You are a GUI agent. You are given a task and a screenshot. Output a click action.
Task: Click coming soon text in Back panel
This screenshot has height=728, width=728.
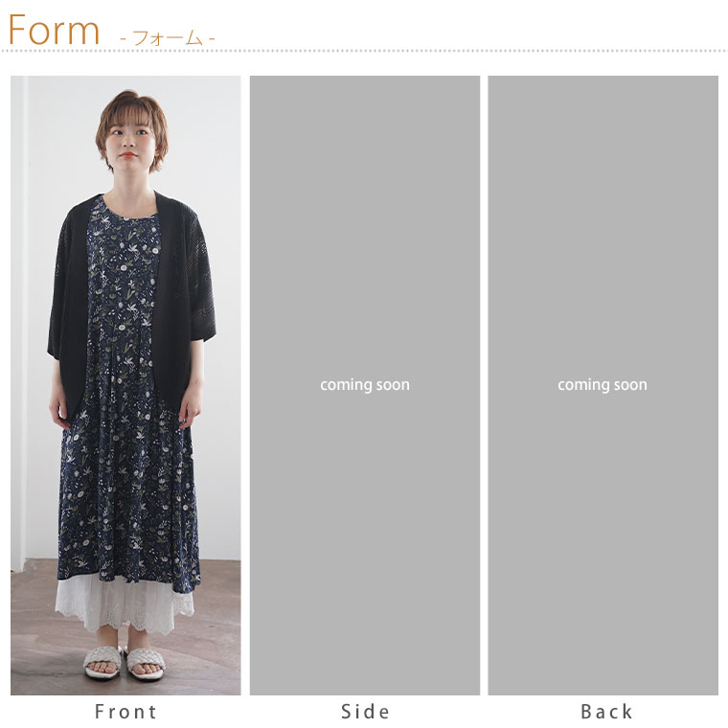(x=603, y=385)
